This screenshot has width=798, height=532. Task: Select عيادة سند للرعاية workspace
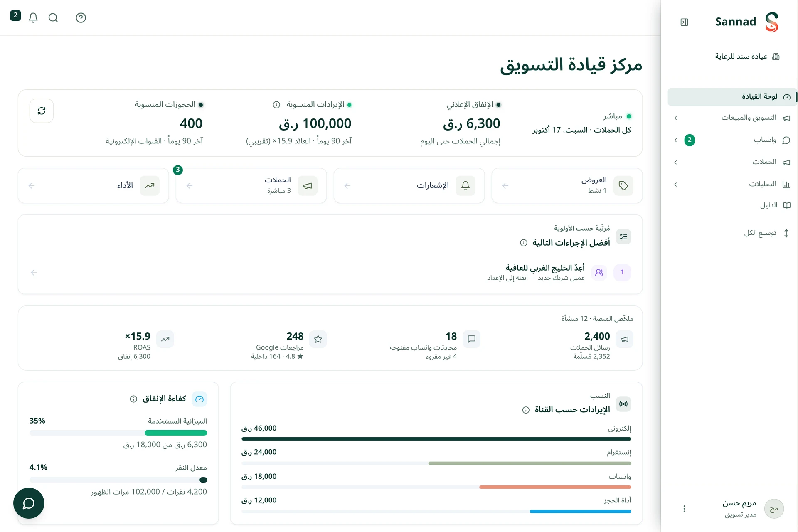click(747, 57)
